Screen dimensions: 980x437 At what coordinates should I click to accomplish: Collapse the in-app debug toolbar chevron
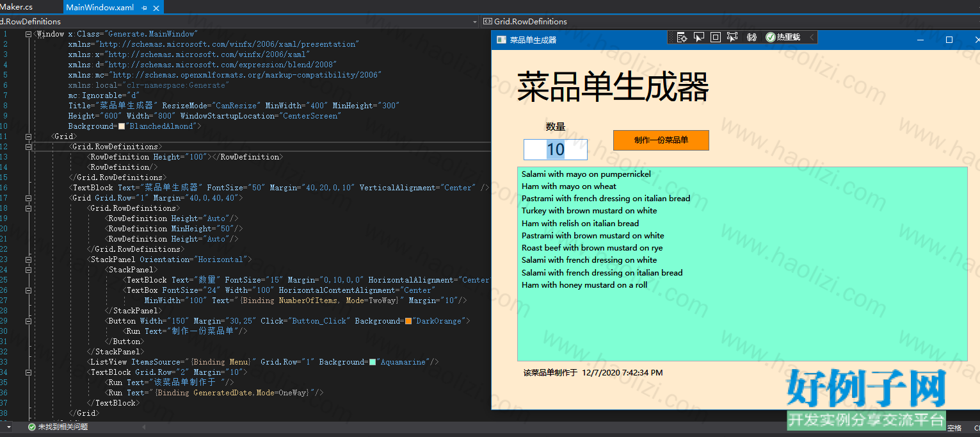812,38
